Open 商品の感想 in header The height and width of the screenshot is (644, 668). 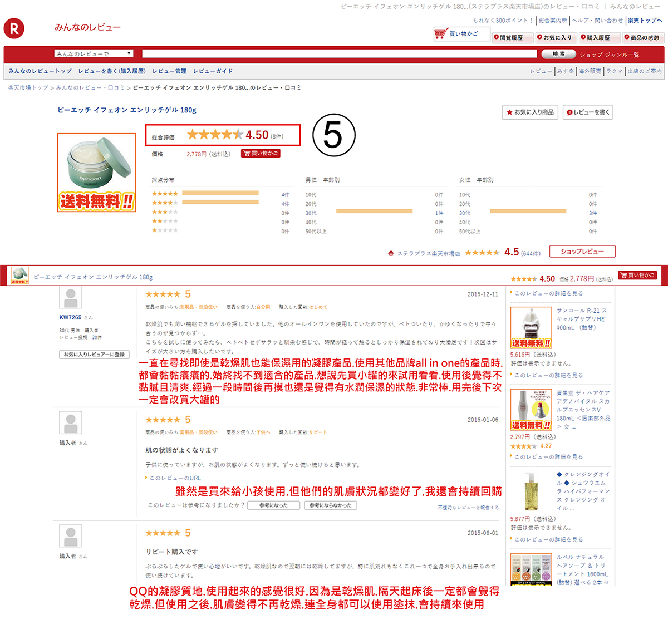coord(642,38)
